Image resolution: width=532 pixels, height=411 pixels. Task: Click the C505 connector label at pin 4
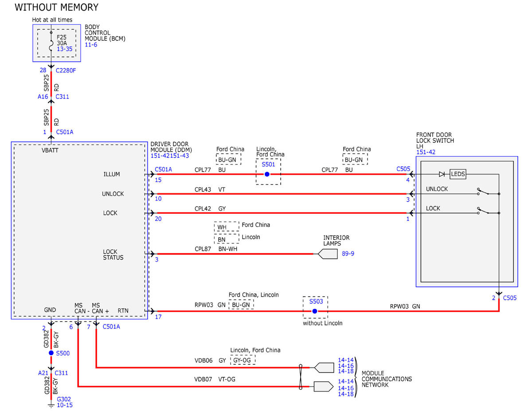(403, 169)
